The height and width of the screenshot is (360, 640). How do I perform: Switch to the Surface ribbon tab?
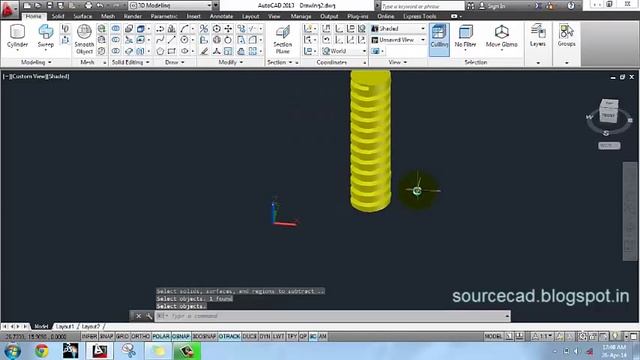[x=82, y=16]
